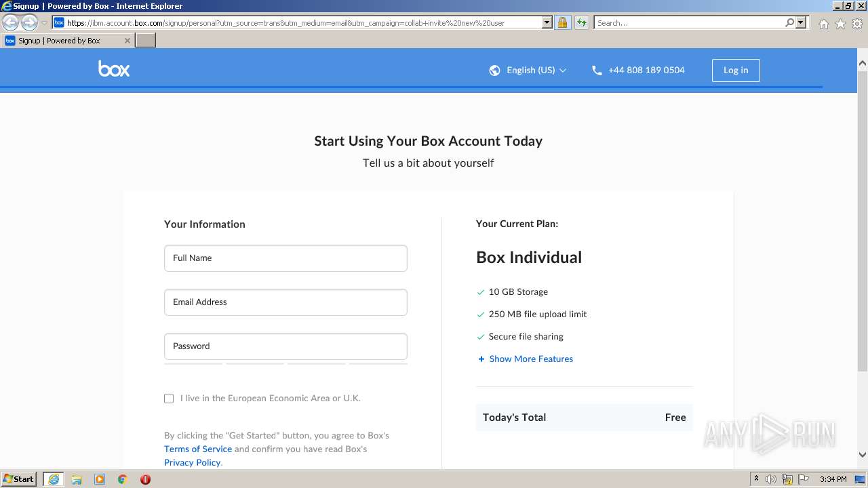
Task: Open the Privacy Policy link
Action: (192, 462)
